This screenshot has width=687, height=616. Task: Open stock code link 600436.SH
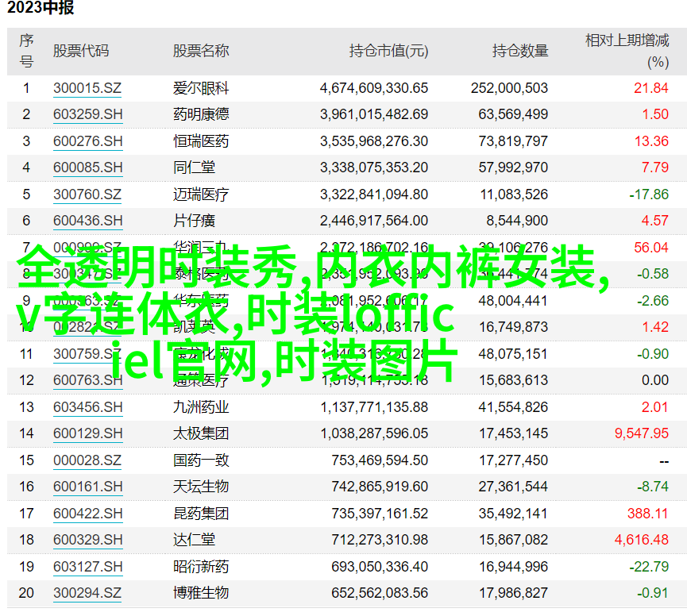[x=87, y=221]
